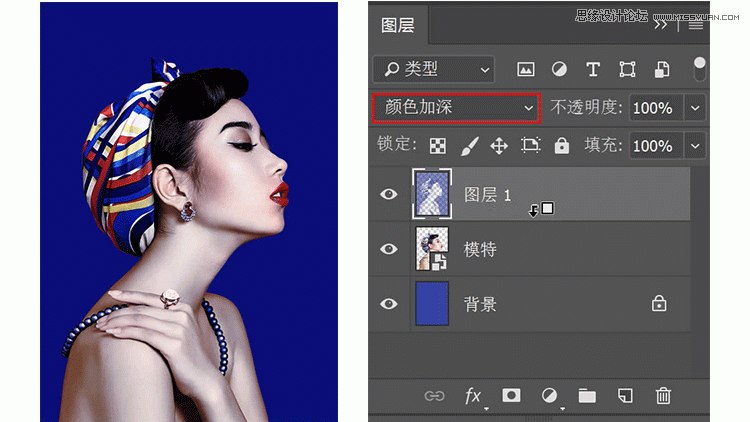
Task: Click the pixel layer filter icon
Action: (525, 69)
